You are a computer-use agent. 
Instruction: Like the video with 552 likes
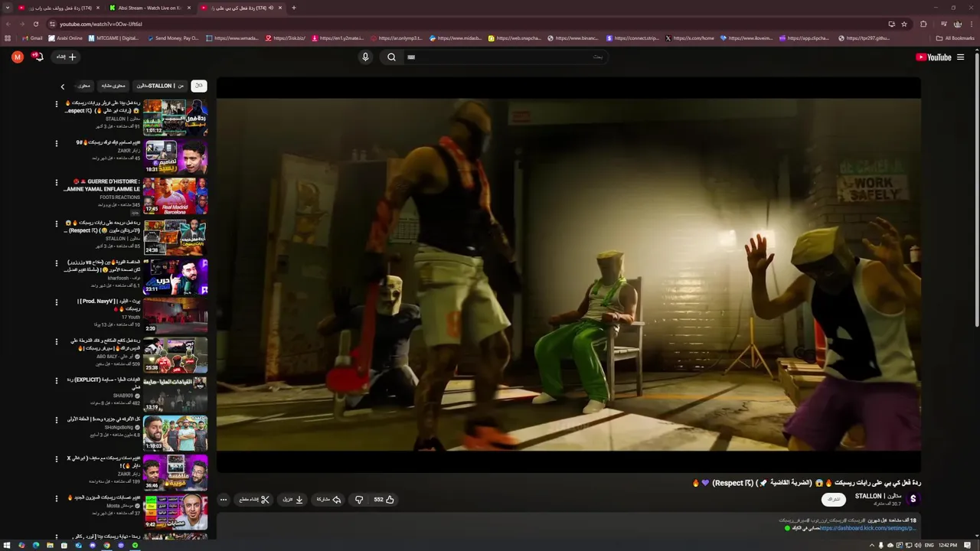tap(384, 500)
